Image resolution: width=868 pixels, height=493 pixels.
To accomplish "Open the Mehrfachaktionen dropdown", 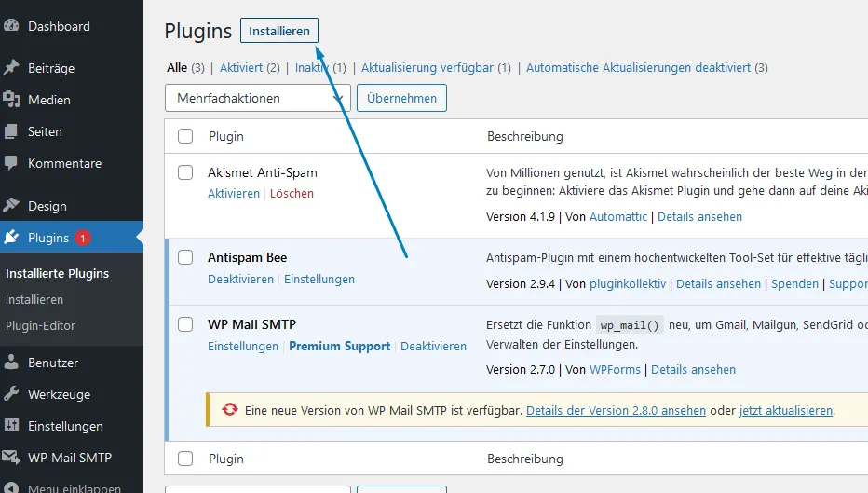I will 257,98.
